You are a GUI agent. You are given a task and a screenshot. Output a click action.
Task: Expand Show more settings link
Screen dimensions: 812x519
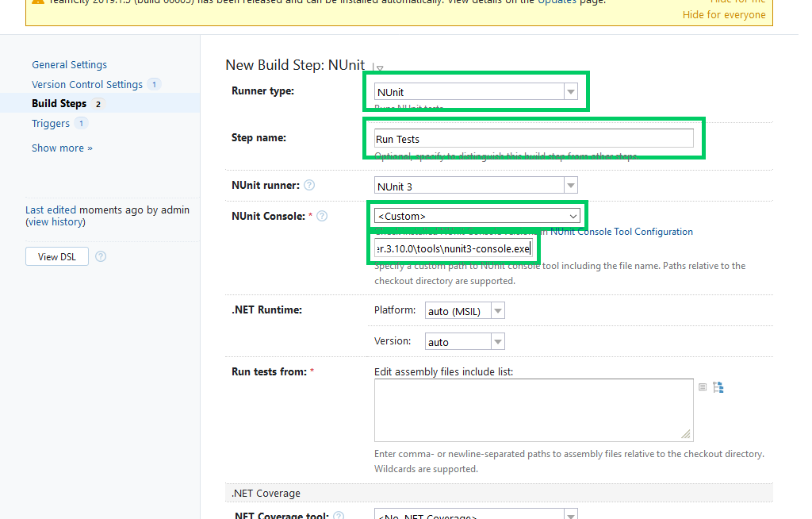[62, 148]
